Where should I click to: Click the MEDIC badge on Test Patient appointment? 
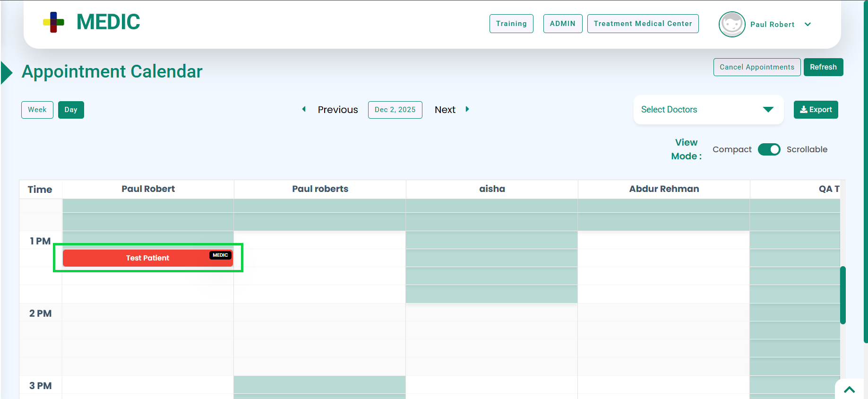(220, 255)
